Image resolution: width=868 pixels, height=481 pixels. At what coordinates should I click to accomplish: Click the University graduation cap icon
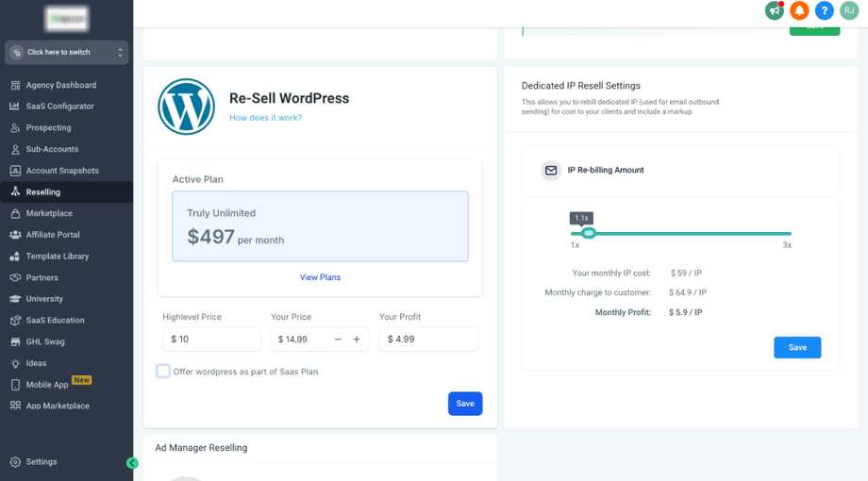[15, 299]
